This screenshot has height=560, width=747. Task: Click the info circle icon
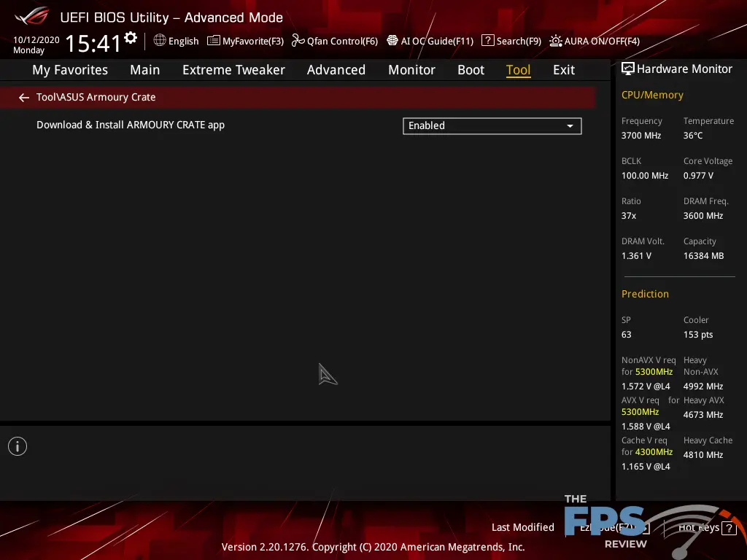pyautogui.click(x=18, y=446)
